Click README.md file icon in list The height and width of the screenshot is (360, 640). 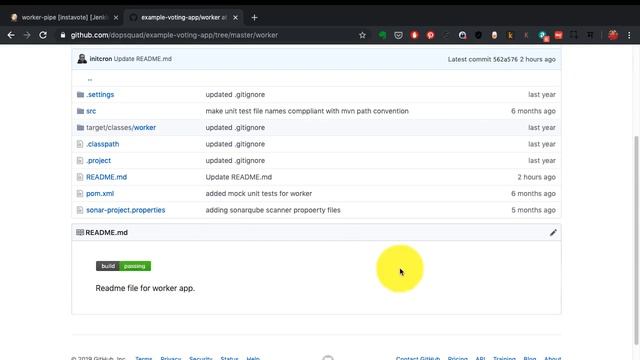[x=80, y=177]
